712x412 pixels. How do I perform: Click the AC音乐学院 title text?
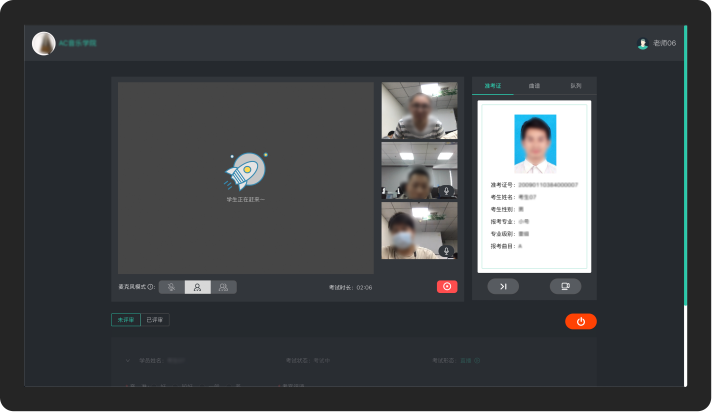78,43
